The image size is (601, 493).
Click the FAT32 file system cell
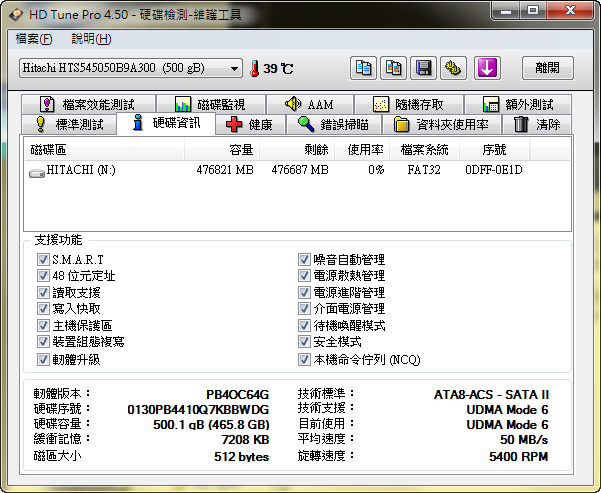(424, 170)
